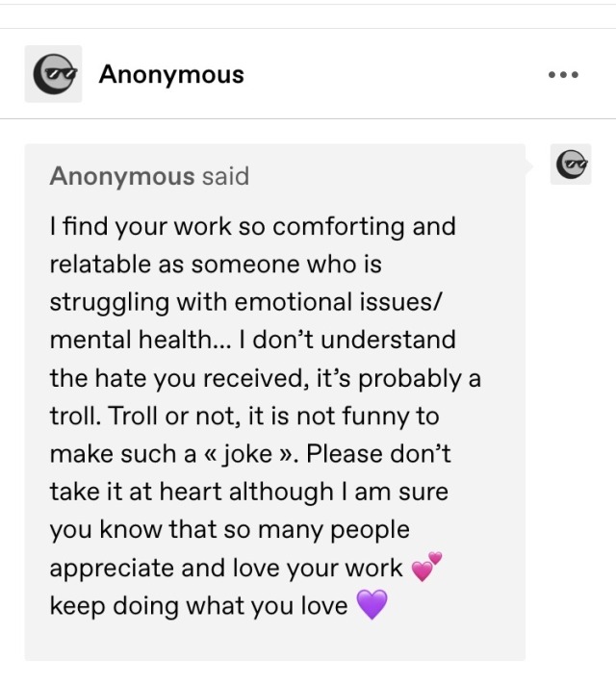Click the ask bubble's pointer tail

[529, 165]
